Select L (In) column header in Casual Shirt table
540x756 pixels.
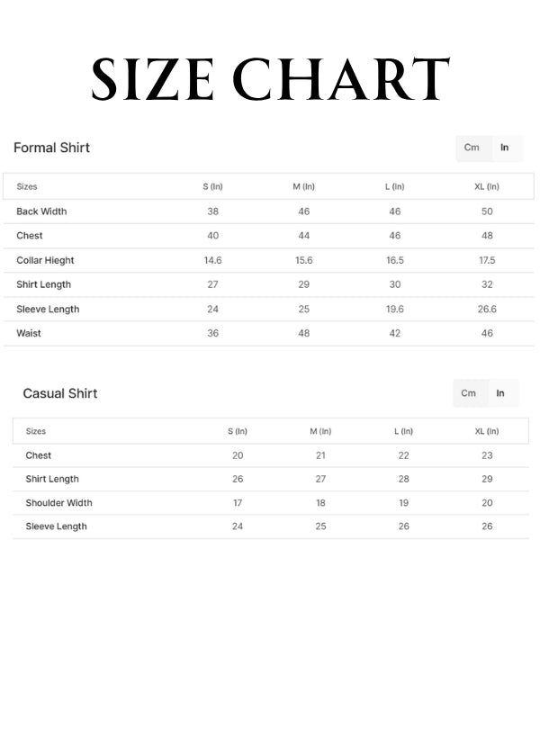pos(403,432)
